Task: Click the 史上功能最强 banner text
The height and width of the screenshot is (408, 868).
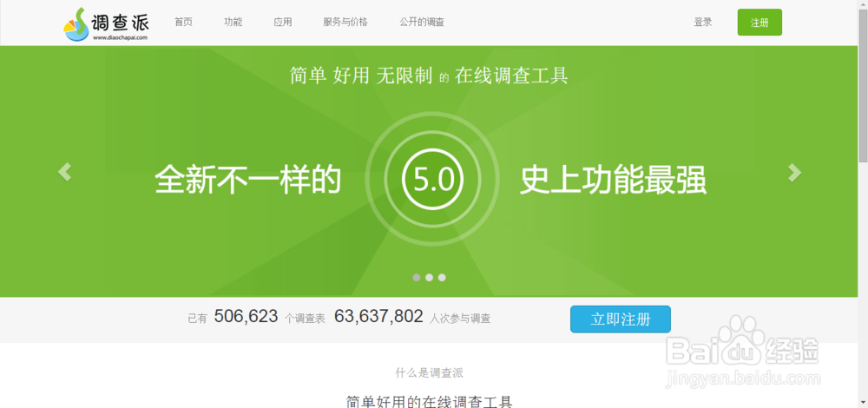Action: point(613,180)
